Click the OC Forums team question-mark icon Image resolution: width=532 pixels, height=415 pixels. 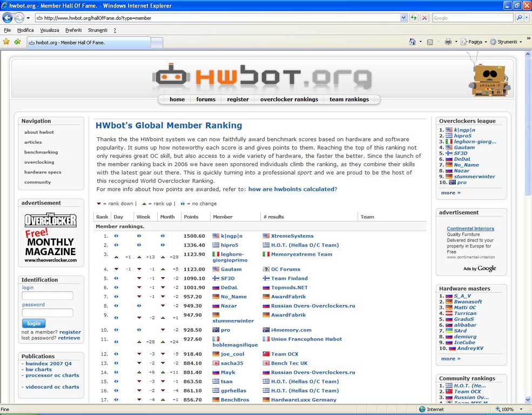(266, 269)
